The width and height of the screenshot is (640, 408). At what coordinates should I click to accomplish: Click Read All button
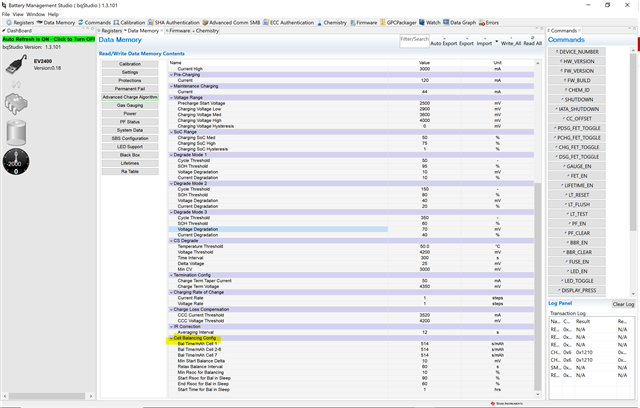(x=533, y=43)
